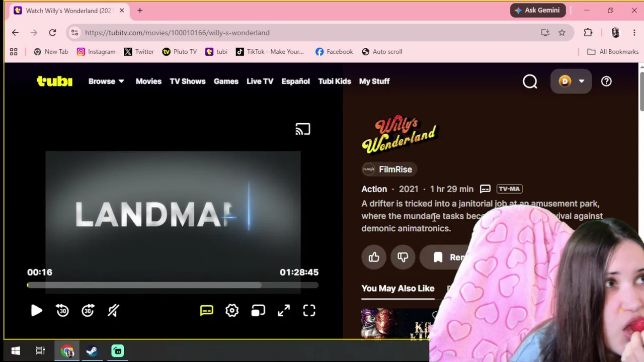Go to Movies section
This screenshot has height=362, width=644.
point(148,81)
